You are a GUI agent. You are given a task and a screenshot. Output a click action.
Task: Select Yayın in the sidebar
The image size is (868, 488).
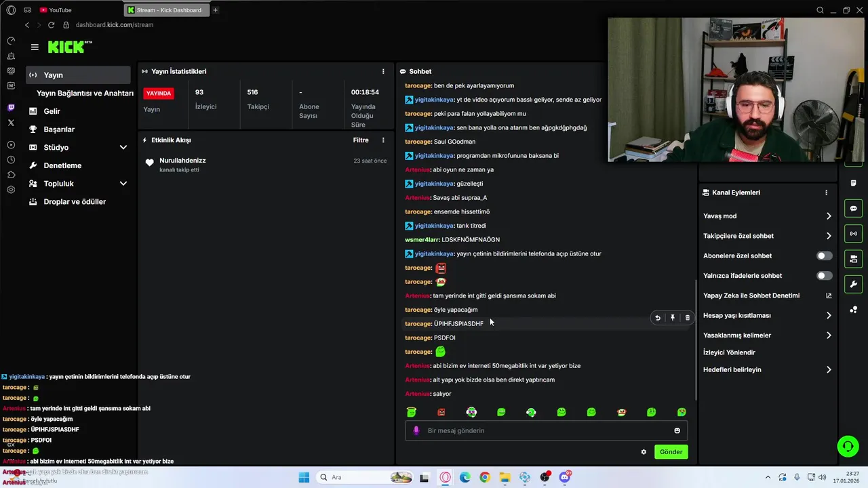pyautogui.click(x=79, y=75)
